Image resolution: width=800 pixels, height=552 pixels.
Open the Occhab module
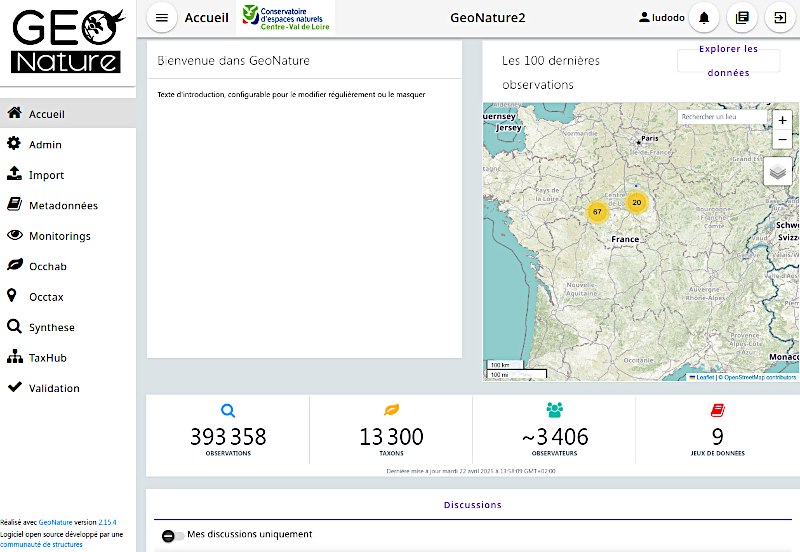coord(47,267)
